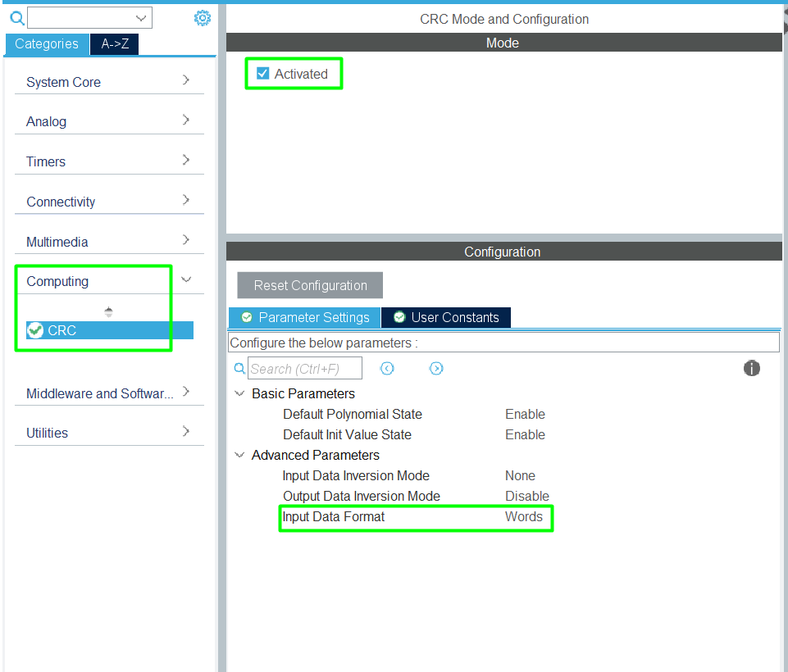Click the Search (Ctrl+F) parameter field
Screen dimensions: 788x672
(x=305, y=369)
